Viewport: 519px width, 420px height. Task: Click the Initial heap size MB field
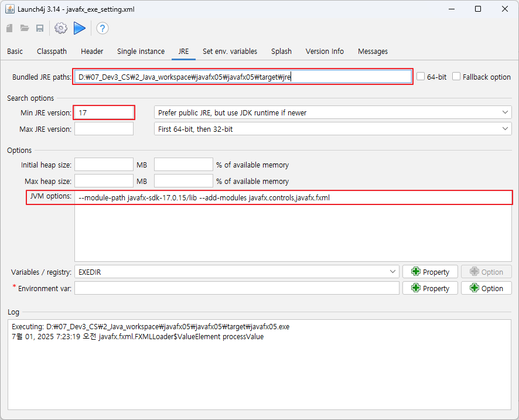tap(104, 165)
